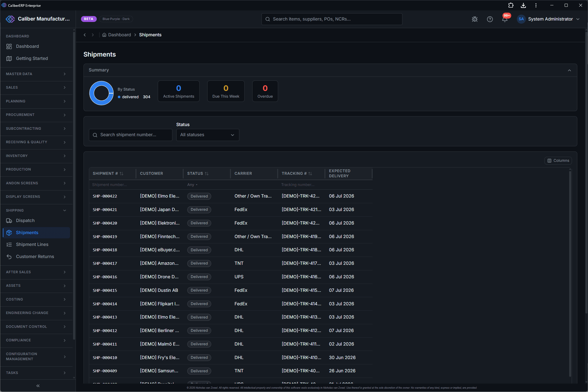Select shipment SHP-000409

coord(105,371)
